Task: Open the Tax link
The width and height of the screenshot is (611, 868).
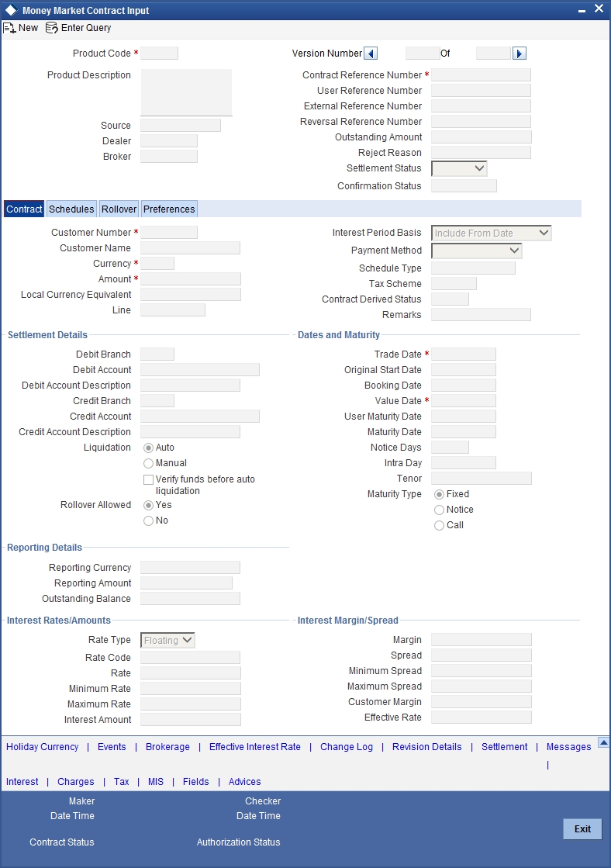Action: 121,782
